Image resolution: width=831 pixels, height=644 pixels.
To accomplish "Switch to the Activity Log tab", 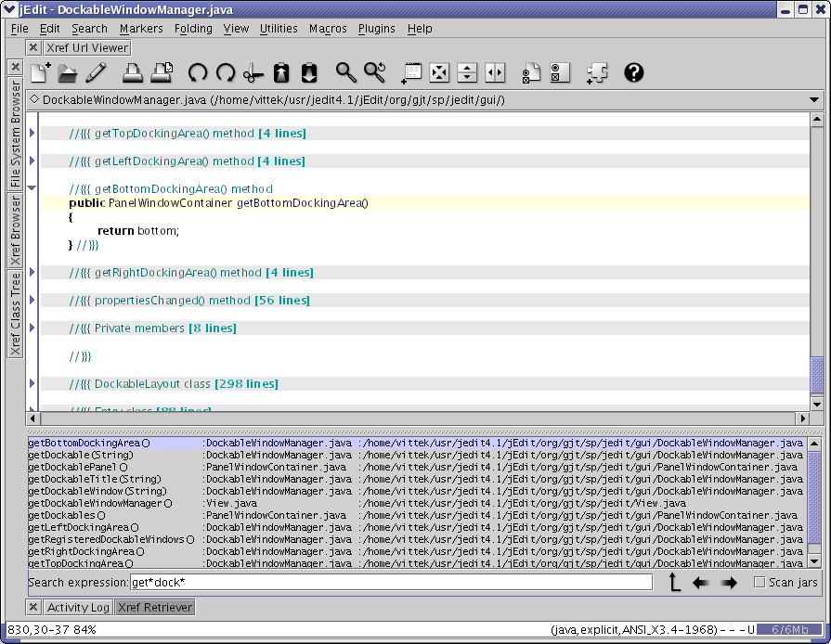I will (x=78, y=607).
